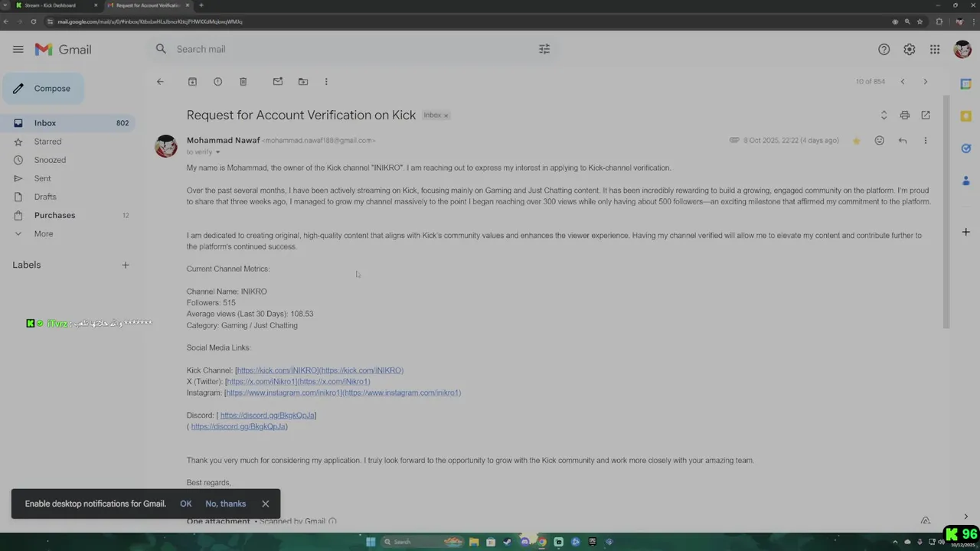
Task: Accept desktop notifications with OK
Action: [186, 504]
